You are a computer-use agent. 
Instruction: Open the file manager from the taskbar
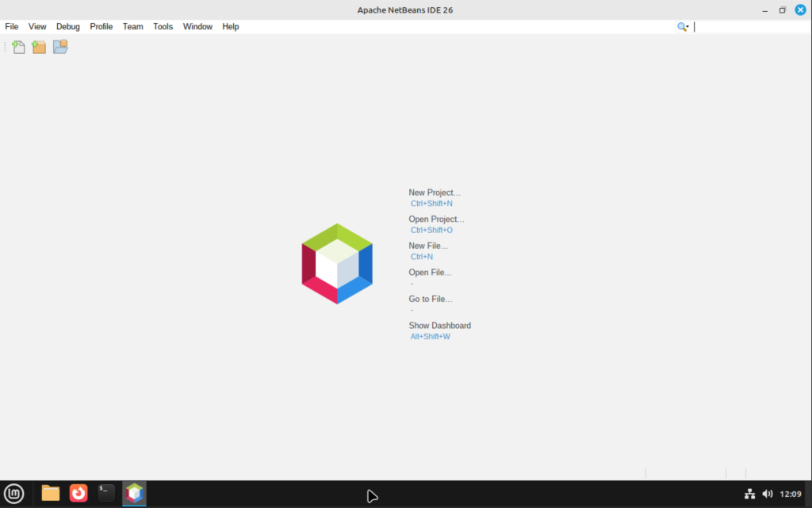tap(50, 493)
